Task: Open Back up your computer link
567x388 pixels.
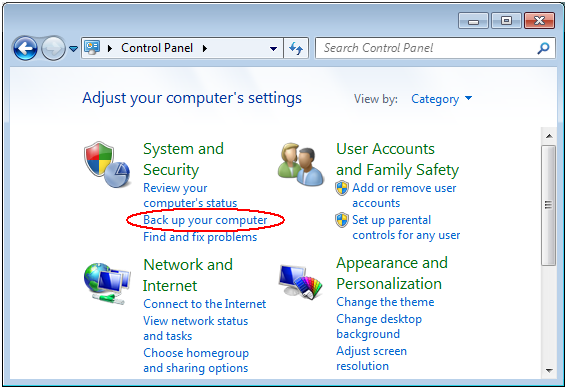Action: pyautogui.click(x=205, y=220)
